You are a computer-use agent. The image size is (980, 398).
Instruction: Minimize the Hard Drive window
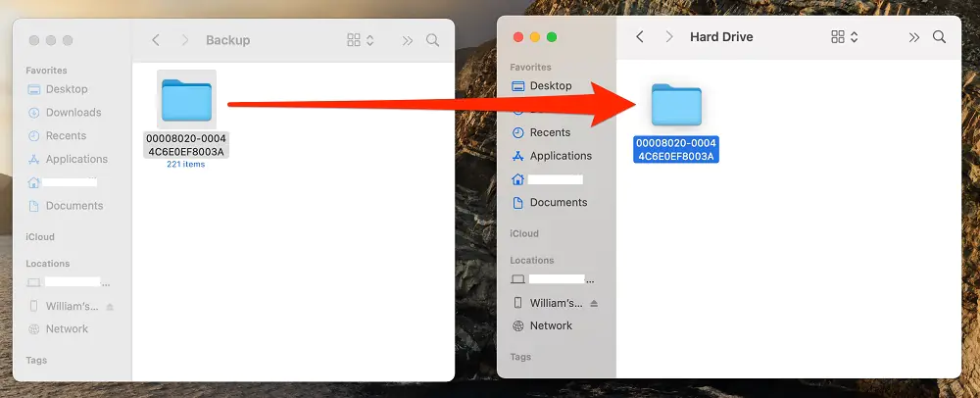click(x=535, y=37)
